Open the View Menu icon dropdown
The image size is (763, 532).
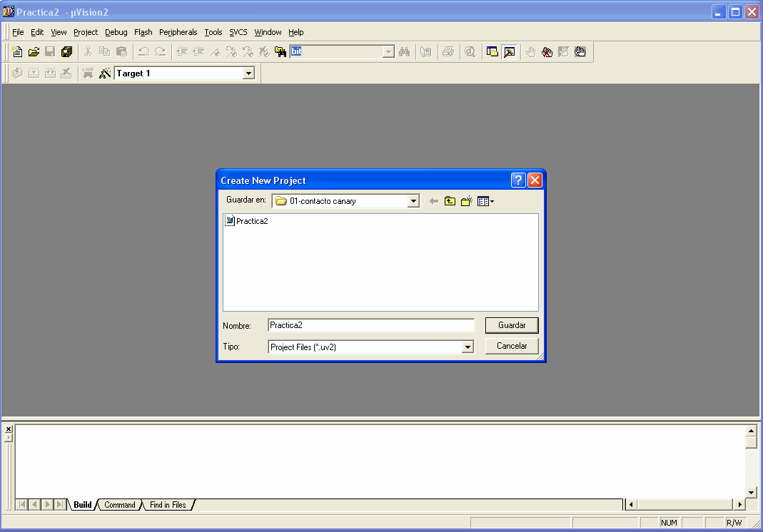coord(486,202)
